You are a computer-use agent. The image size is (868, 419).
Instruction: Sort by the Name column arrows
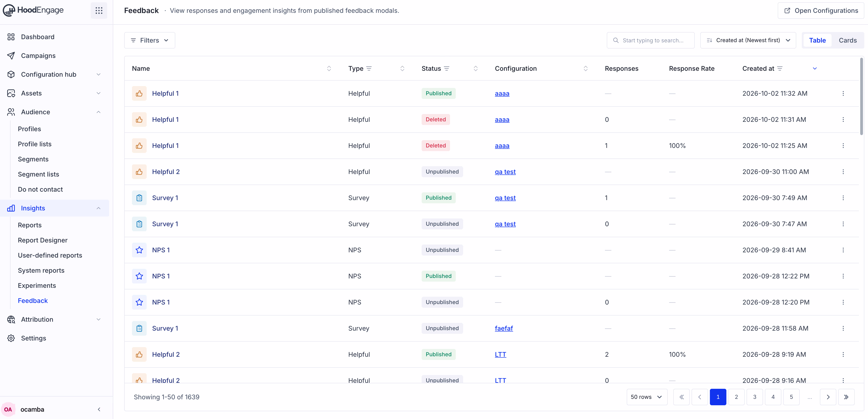tap(329, 68)
